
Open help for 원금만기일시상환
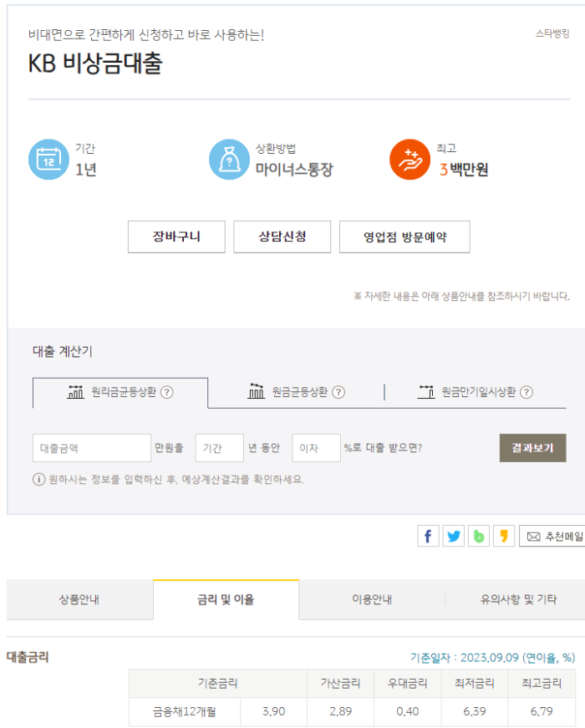[526, 392]
